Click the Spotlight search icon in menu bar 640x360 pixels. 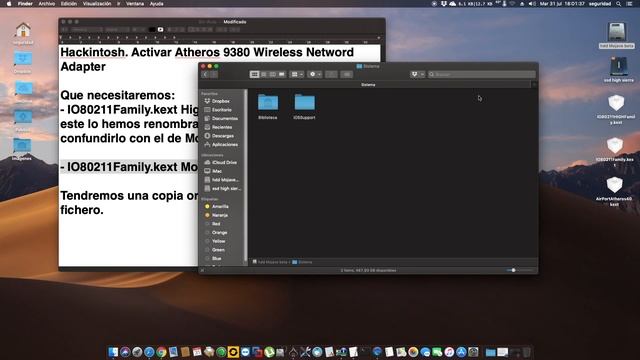(619, 4)
